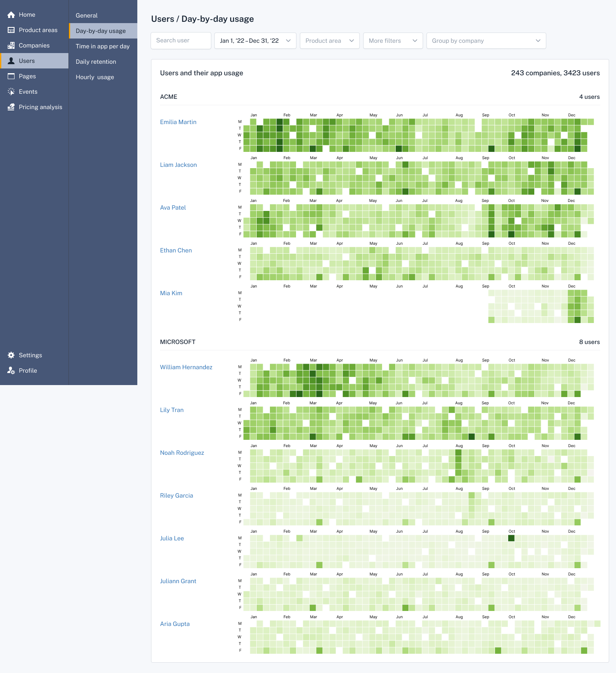The height and width of the screenshot is (673, 616).
Task: Click the Pages window icon
Action: (11, 77)
